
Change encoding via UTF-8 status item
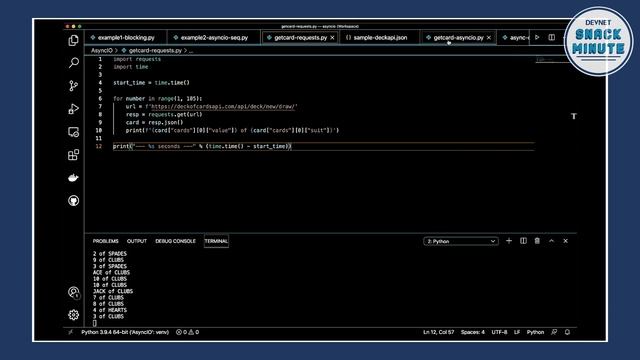click(x=499, y=332)
